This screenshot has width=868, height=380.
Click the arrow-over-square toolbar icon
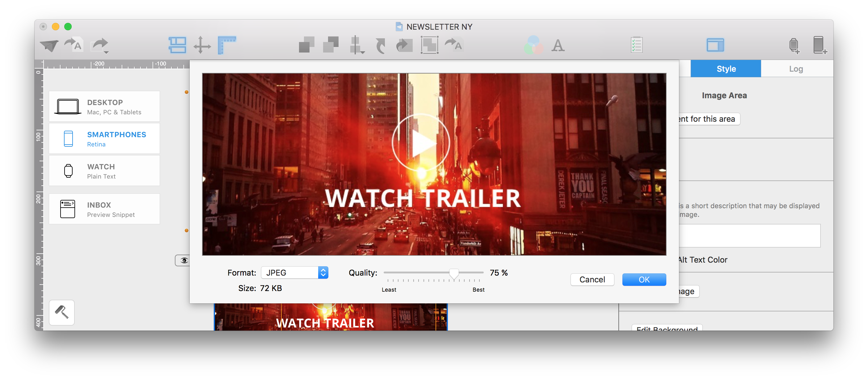click(x=404, y=45)
